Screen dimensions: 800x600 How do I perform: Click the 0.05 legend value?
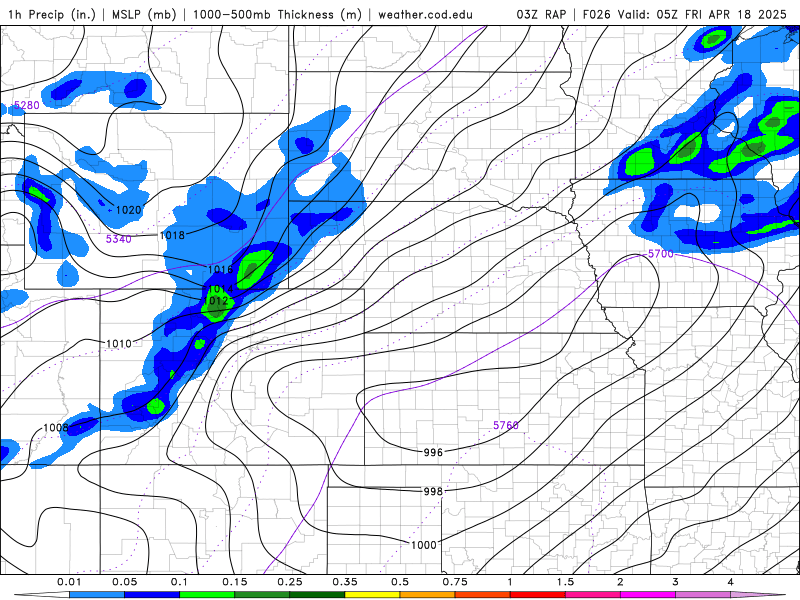(x=124, y=582)
